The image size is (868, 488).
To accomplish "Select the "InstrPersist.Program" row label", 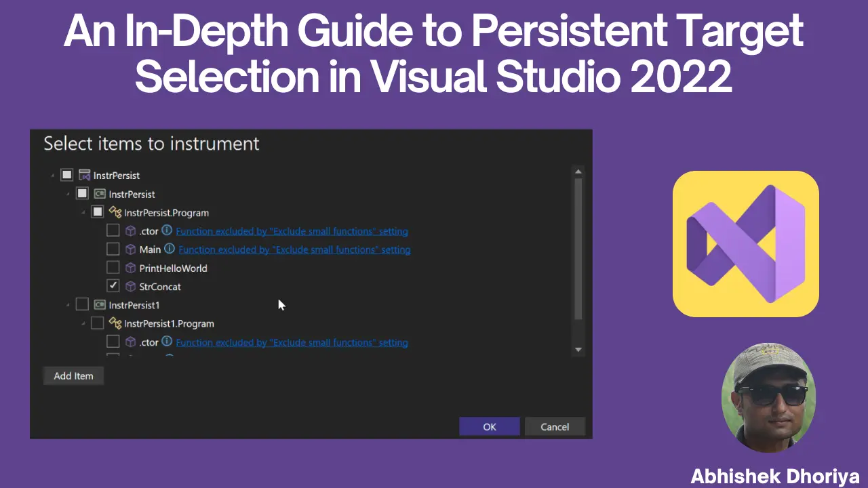I will pos(166,212).
